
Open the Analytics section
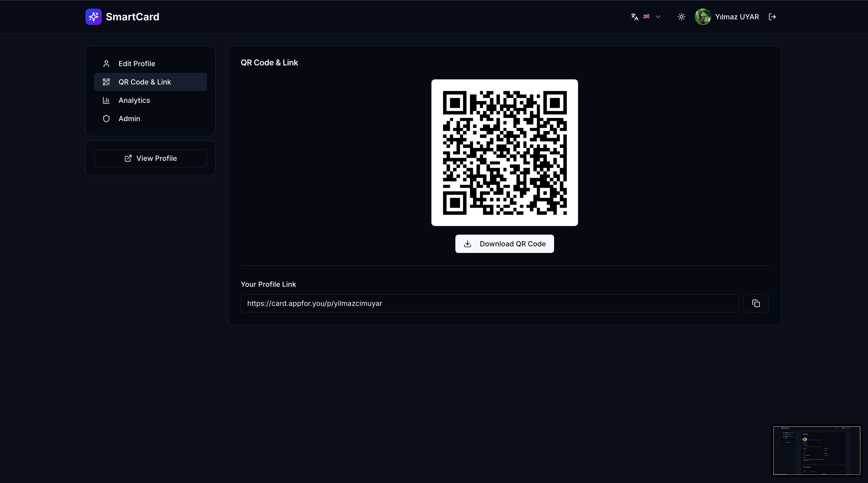point(134,100)
